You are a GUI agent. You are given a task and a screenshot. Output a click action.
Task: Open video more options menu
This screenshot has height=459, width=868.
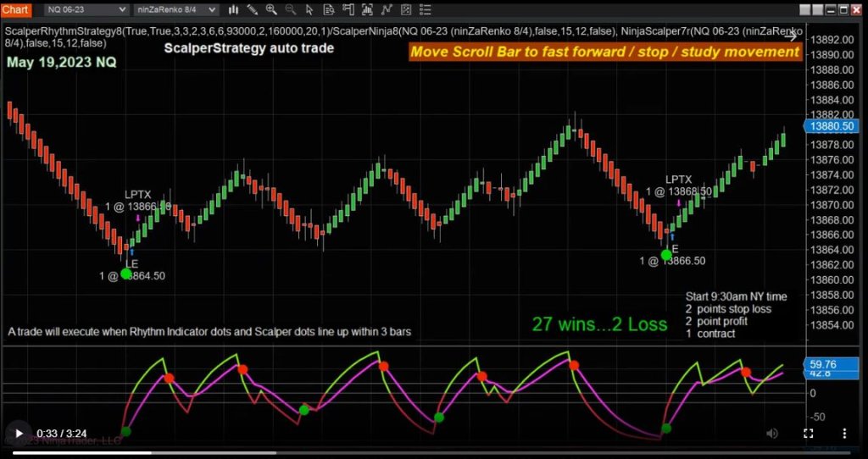coord(844,433)
